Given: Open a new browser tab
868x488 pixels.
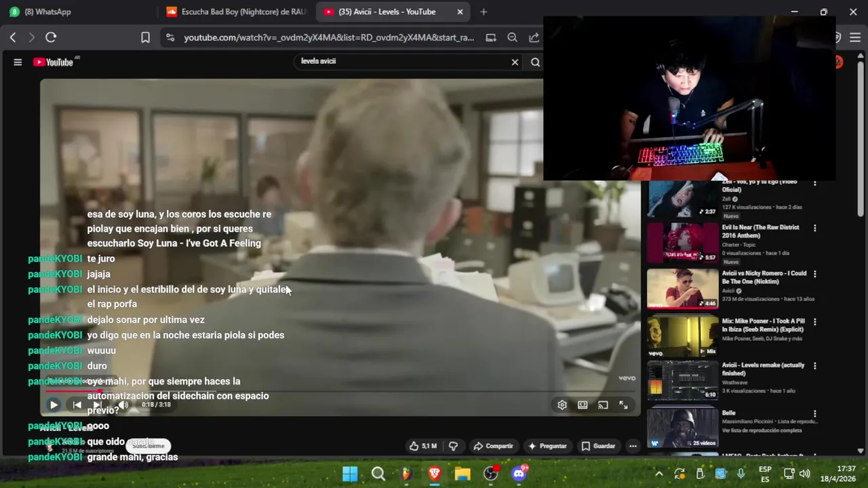Looking at the screenshot, I should coord(484,12).
